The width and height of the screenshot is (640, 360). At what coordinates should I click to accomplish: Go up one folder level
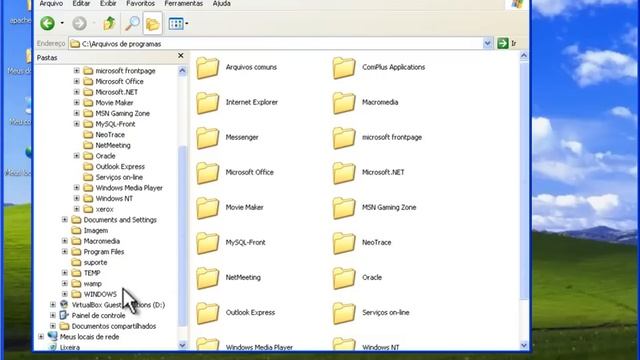click(109, 23)
